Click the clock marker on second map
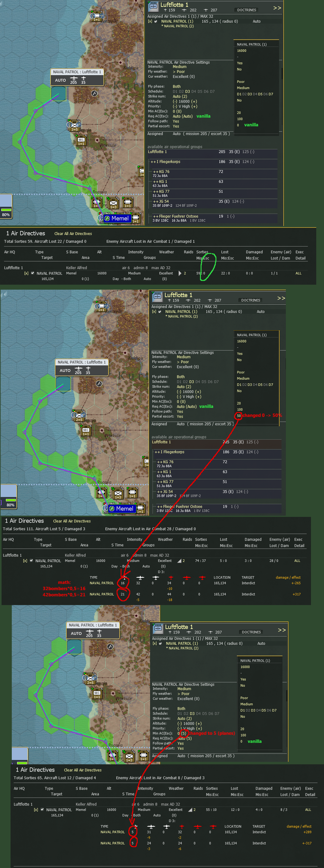This screenshot has height=868, width=324. point(99,383)
